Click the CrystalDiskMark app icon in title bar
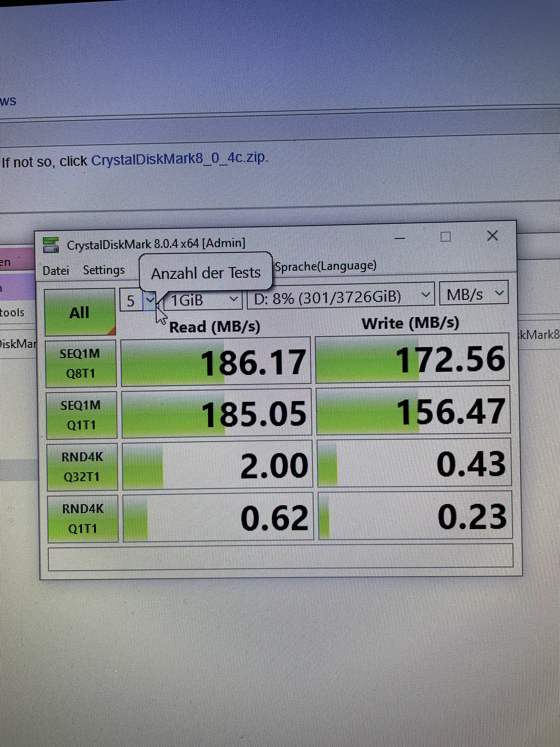The image size is (560, 747). [x=51, y=245]
